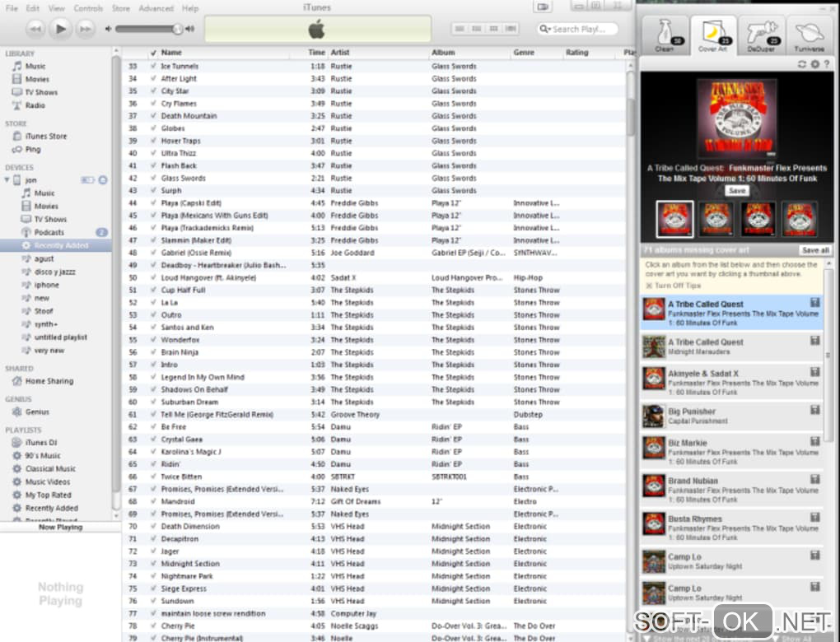840x642 pixels.
Task: Sort tracks by the Genre column header
Action: 536,53
